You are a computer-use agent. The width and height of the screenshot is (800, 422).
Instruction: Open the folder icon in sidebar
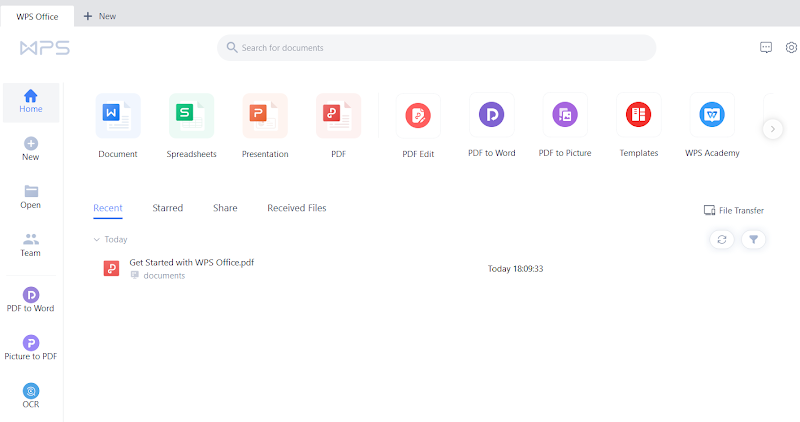click(x=31, y=191)
